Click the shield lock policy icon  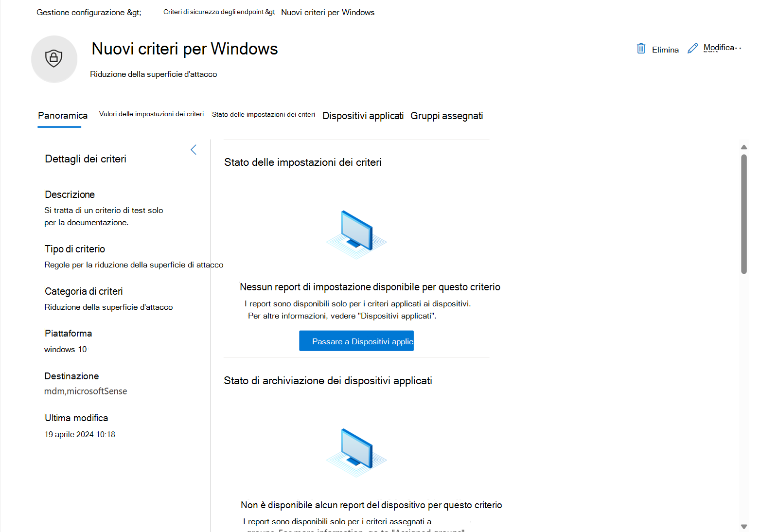click(54, 58)
